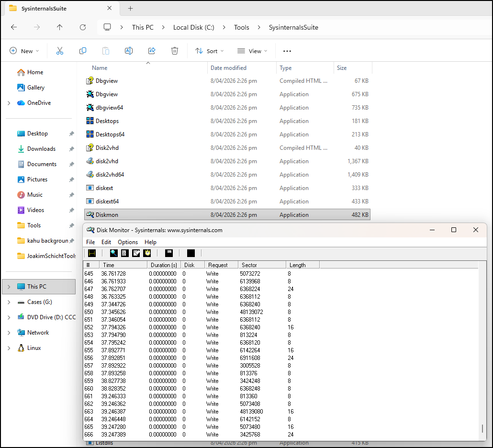The image size is (493, 448).
Task: Select row 650 in Disk Monitor list
Action: [281, 312]
